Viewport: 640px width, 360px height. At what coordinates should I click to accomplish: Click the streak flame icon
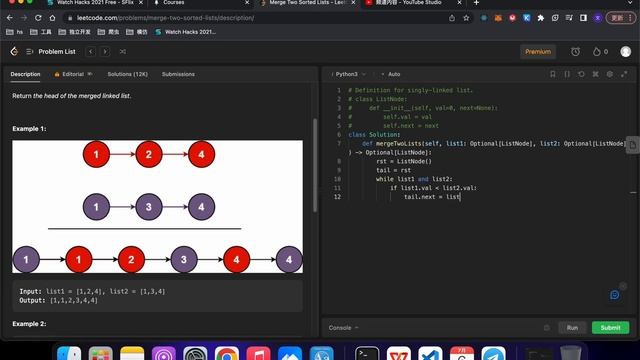(597, 51)
